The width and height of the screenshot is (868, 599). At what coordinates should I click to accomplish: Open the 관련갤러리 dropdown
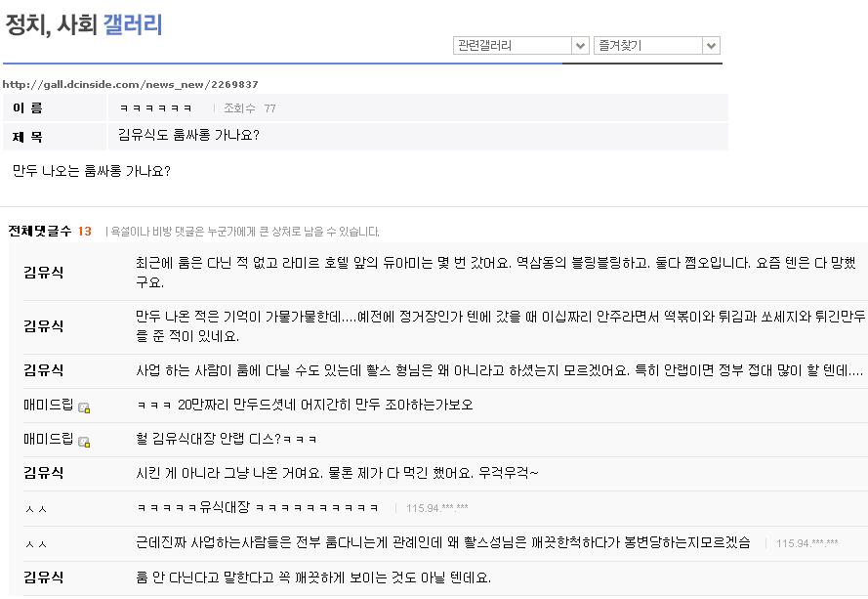520,45
